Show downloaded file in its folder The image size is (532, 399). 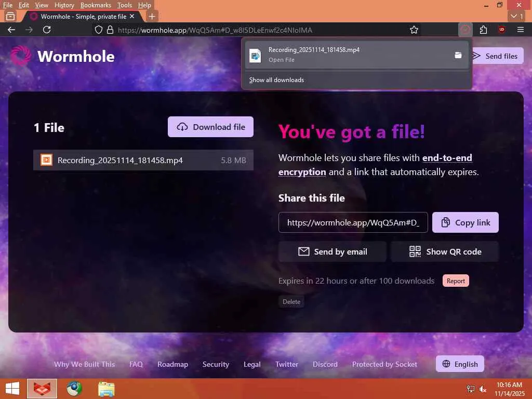[x=458, y=55]
